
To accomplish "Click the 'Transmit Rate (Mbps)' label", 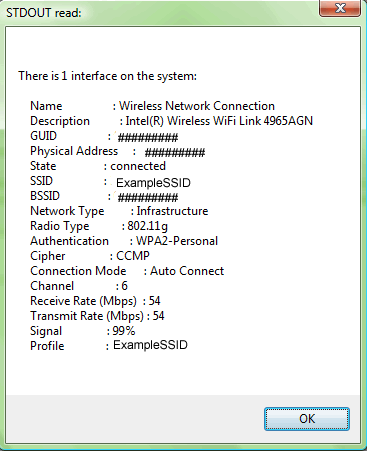I will click(x=87, y=316).
